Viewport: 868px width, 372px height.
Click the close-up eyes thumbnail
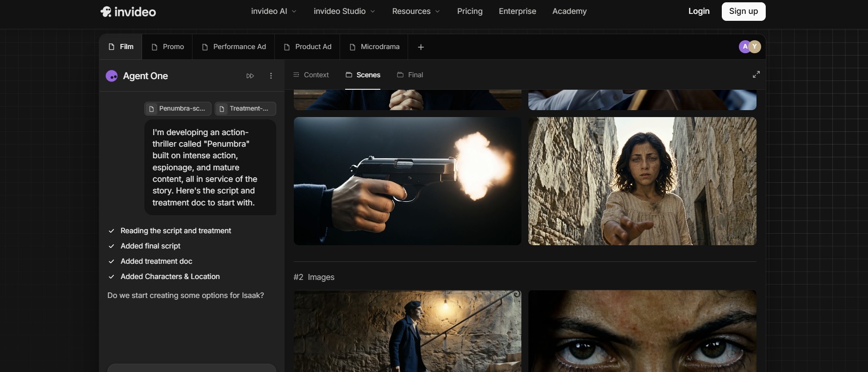(x=642, y=331)
